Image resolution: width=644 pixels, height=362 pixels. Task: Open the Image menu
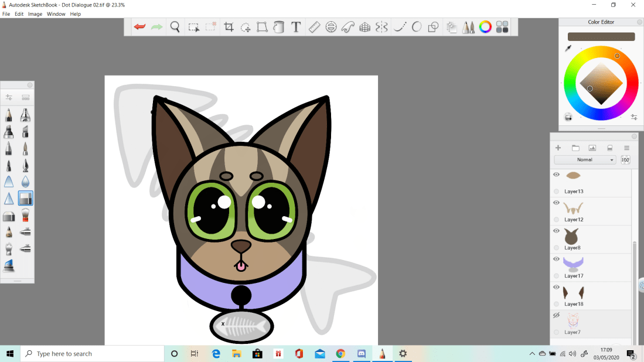(35, 14)
